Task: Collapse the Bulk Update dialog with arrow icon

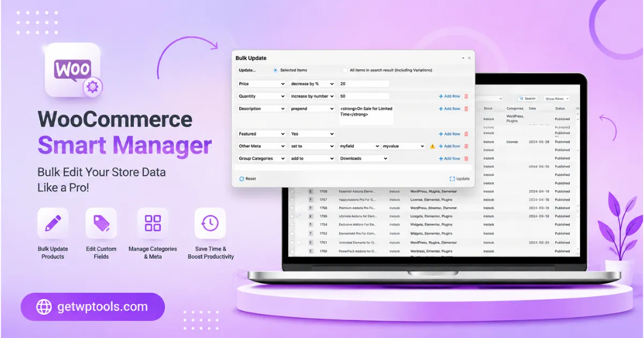Action: (463, 58)
